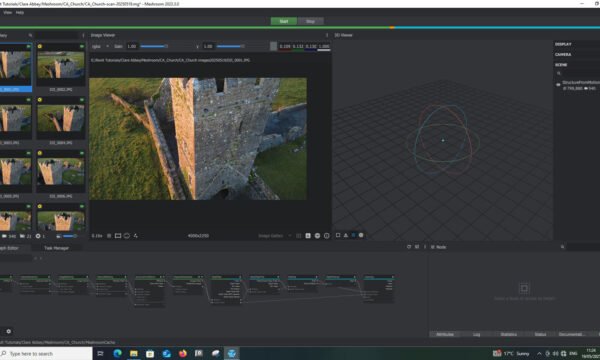Toggle the lens distortion viewer icon
The image size is (600, 360).
(x=127, y=236)
